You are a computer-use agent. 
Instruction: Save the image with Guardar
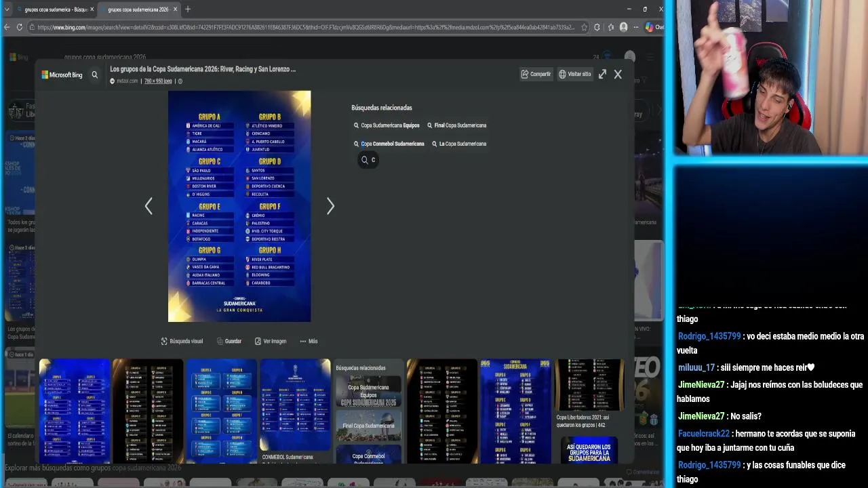(229, 342)
